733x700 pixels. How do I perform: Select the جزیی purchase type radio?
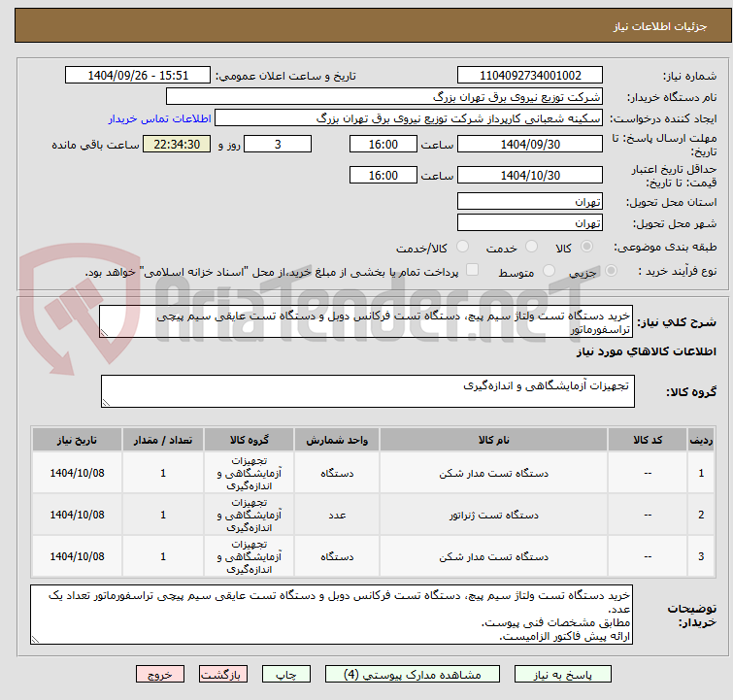click(x=611, y=271)
